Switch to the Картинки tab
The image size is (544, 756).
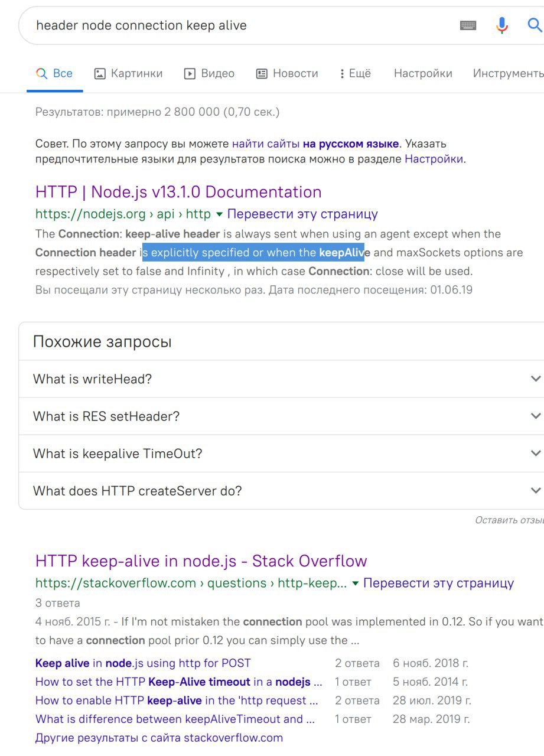coord(128,74)
